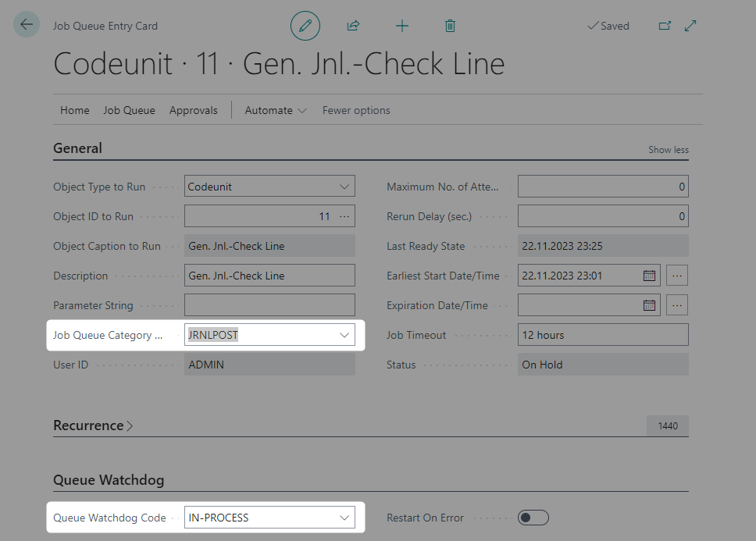The image size is (756, 541).
Task: Click inside the Parameter String field
Action: pyautogui.click(x=269, y=304)
